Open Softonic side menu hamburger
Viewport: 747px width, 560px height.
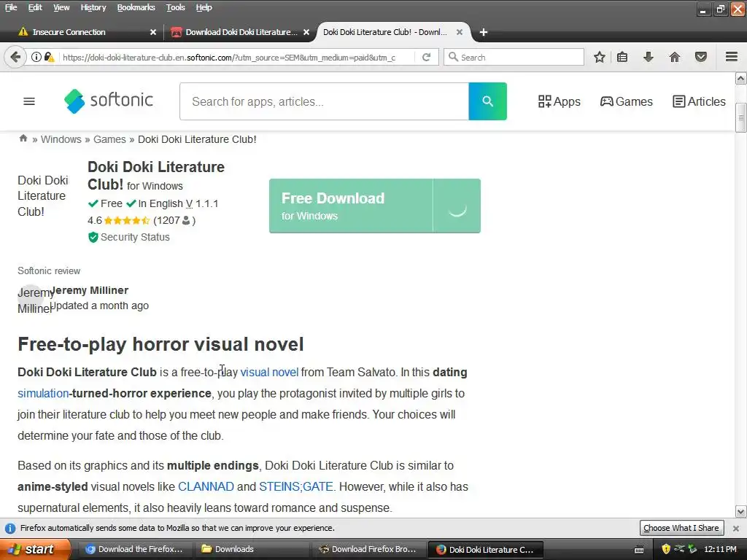coord(29,101)
